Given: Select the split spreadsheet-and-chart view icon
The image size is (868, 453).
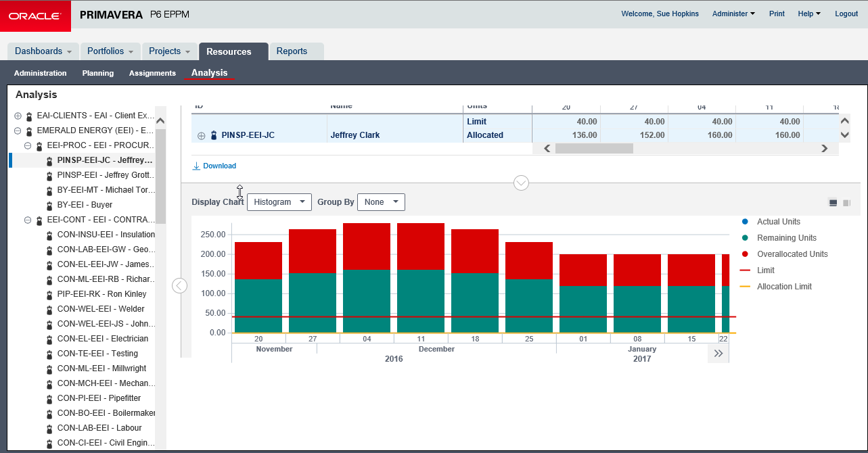Looking at the screenshot, I should (832, 201).
